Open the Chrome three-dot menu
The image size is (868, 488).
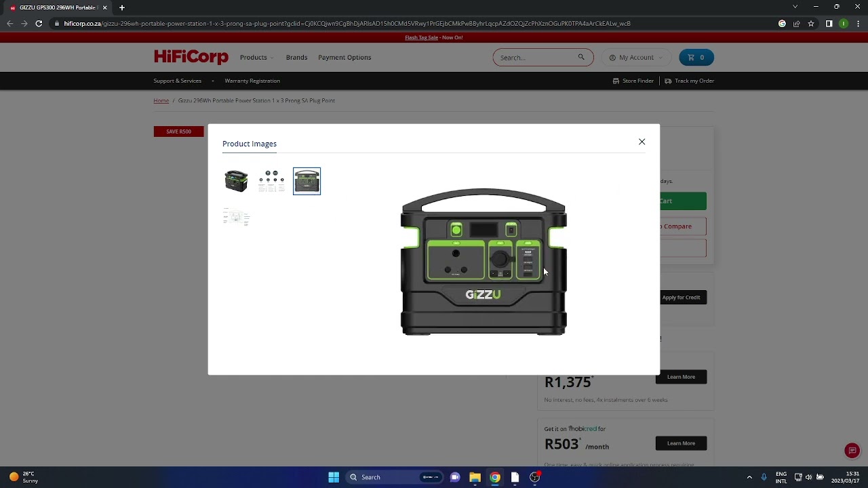click(x=858, y=24)
